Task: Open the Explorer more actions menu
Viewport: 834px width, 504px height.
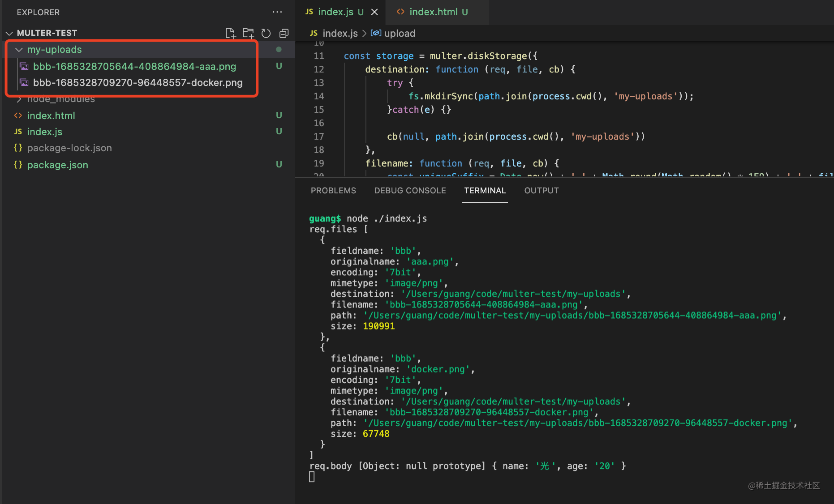Action: pos(277,12)
